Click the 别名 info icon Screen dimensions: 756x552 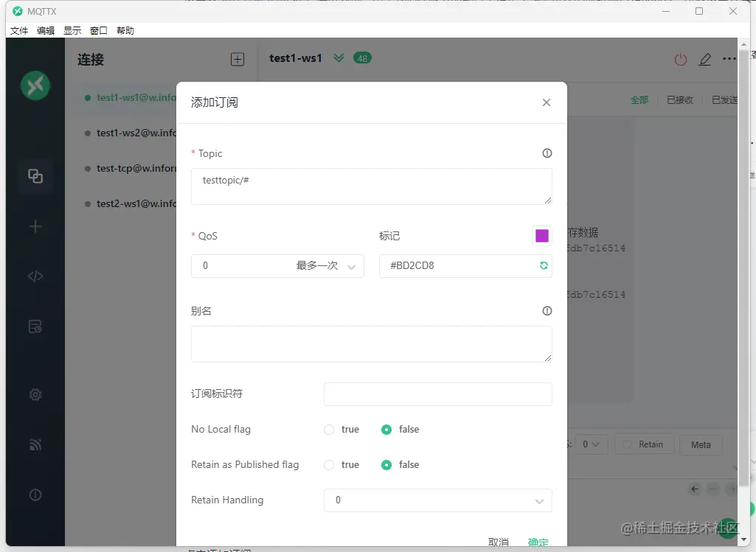click(547, 311)
